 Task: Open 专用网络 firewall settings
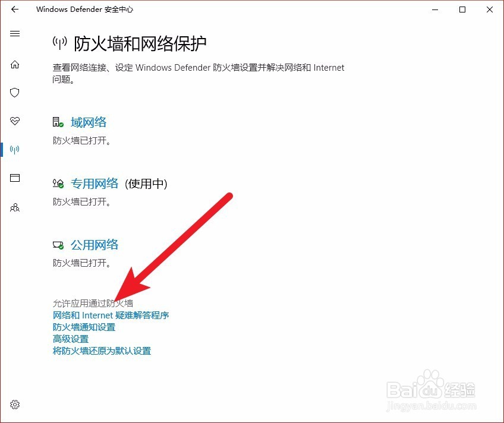(94, 184)
